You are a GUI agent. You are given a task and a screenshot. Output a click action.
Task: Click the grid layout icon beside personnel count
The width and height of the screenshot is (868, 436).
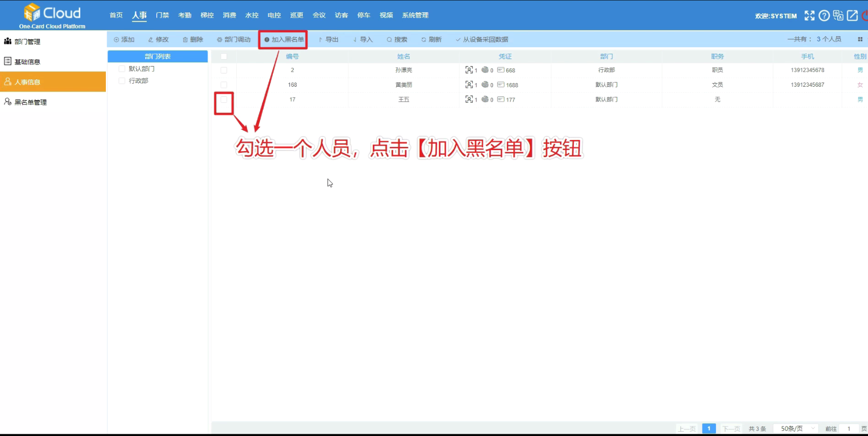pos(860,39)
